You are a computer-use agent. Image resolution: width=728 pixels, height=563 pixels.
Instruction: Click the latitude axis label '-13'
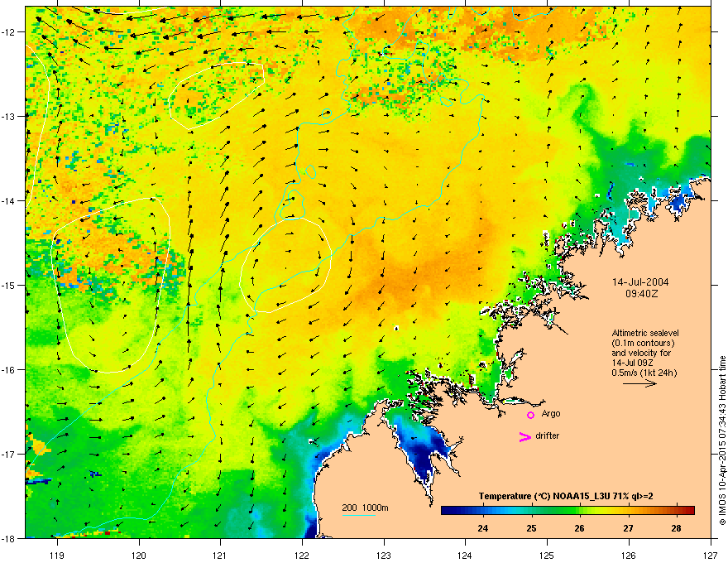pyautogui.click(x=8, y=117)
